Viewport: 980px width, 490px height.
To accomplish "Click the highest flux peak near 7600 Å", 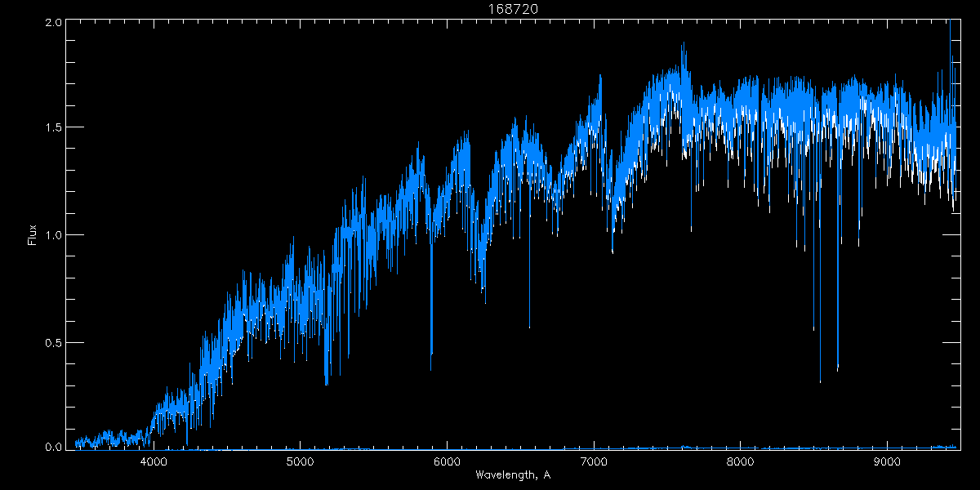I will pyautogui.click(x=682, y=46).
